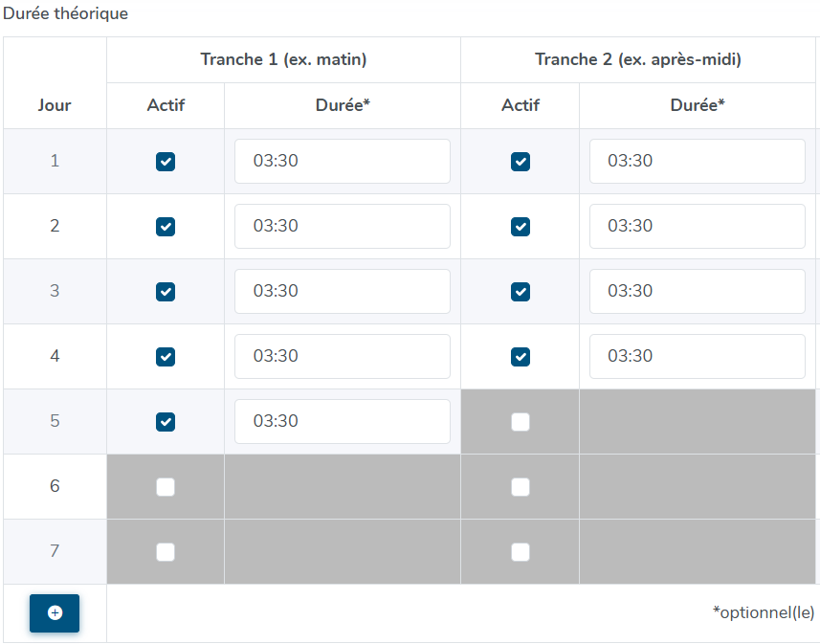The image size is (820, 644).
Task: Toggle Tranche 1 Actif checkbox for day 2
Action: [166, 227]
